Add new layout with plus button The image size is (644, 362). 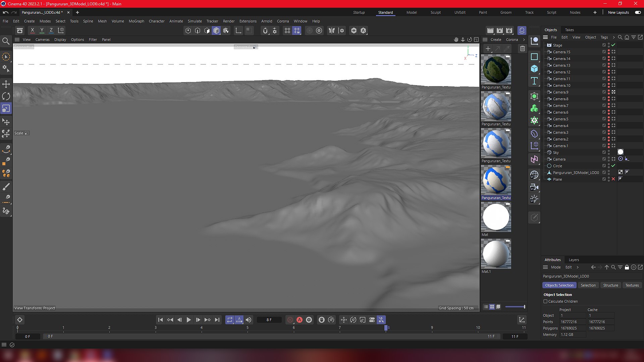[595, 12]
